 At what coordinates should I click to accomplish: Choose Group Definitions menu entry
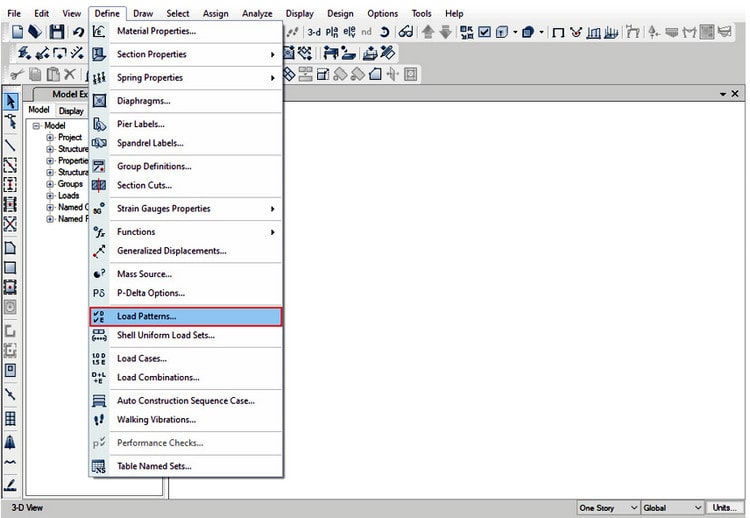click(x=186, y=166)
